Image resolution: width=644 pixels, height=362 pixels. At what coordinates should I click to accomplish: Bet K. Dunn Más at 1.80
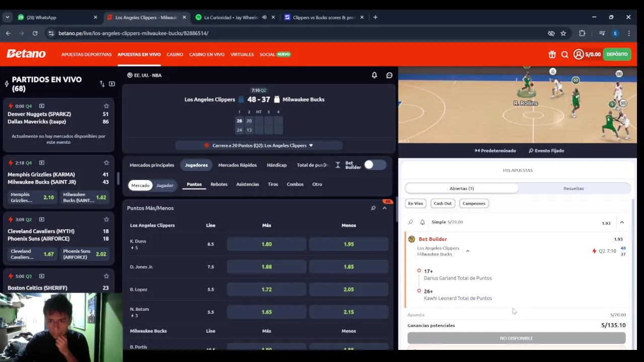267,244
